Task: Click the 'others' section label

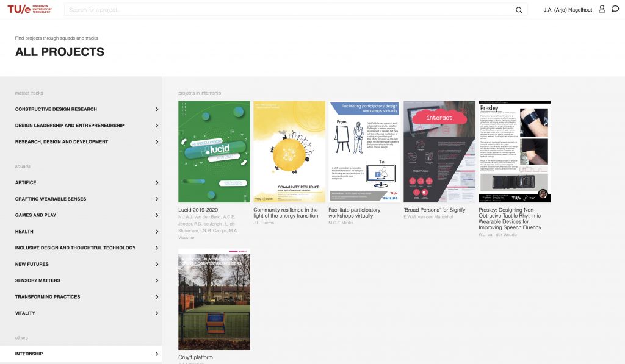Action: (21, 337)
